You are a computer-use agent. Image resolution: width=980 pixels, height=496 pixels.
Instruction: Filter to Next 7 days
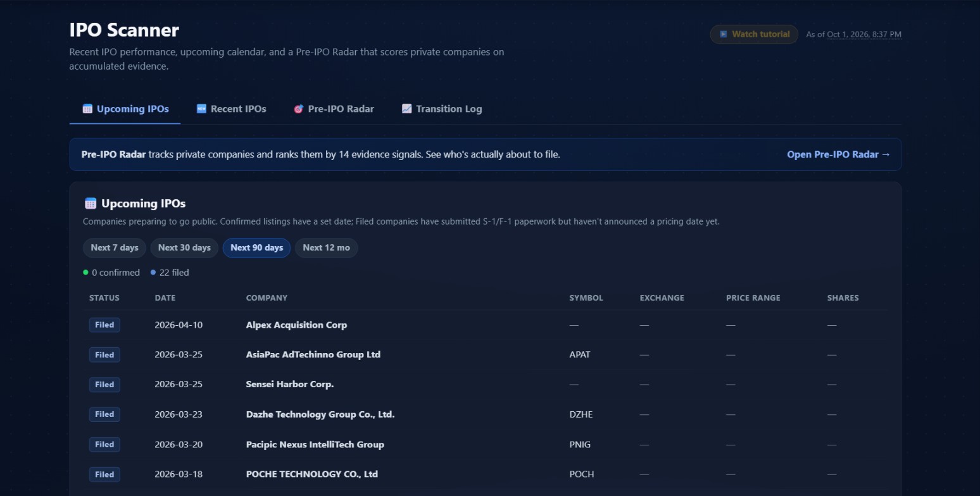click(115, 248)
